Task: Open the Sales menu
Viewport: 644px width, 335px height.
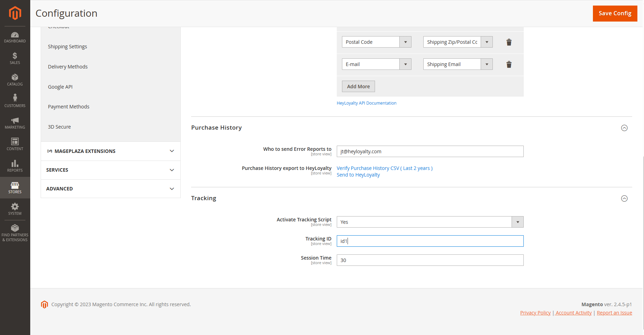Action: [x=15, y=58]
